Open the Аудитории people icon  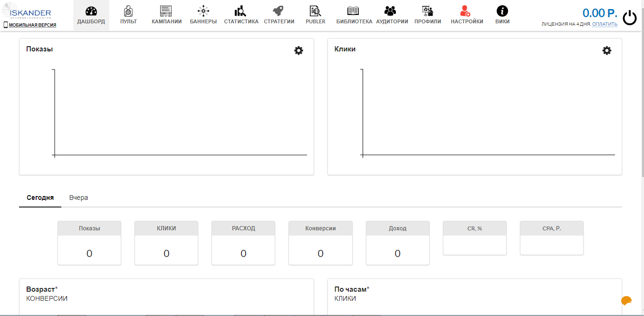tap(390, 11)
